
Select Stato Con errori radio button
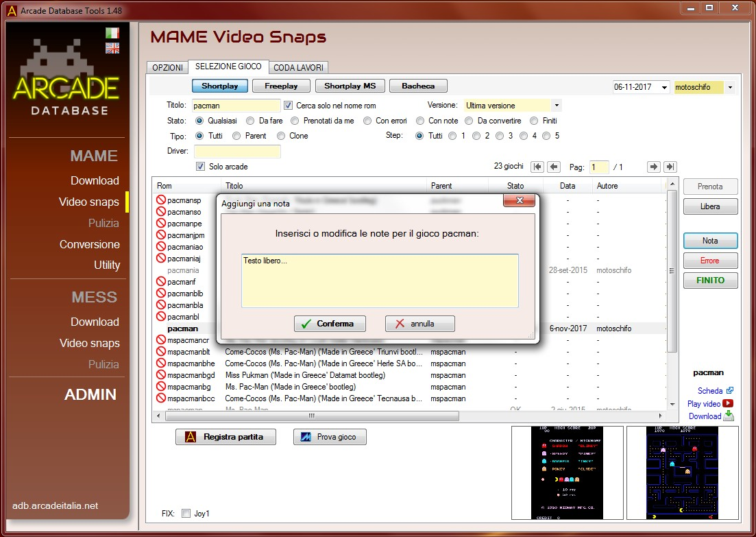367,121
